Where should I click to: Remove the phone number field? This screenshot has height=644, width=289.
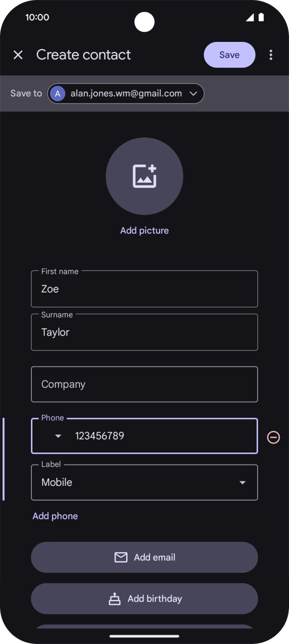(273, 437)
